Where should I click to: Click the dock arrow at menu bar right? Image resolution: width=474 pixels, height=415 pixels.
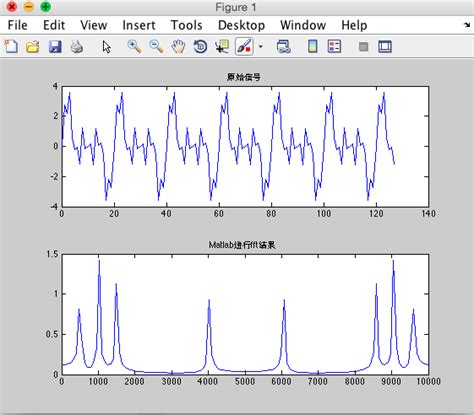coord(467,25)
